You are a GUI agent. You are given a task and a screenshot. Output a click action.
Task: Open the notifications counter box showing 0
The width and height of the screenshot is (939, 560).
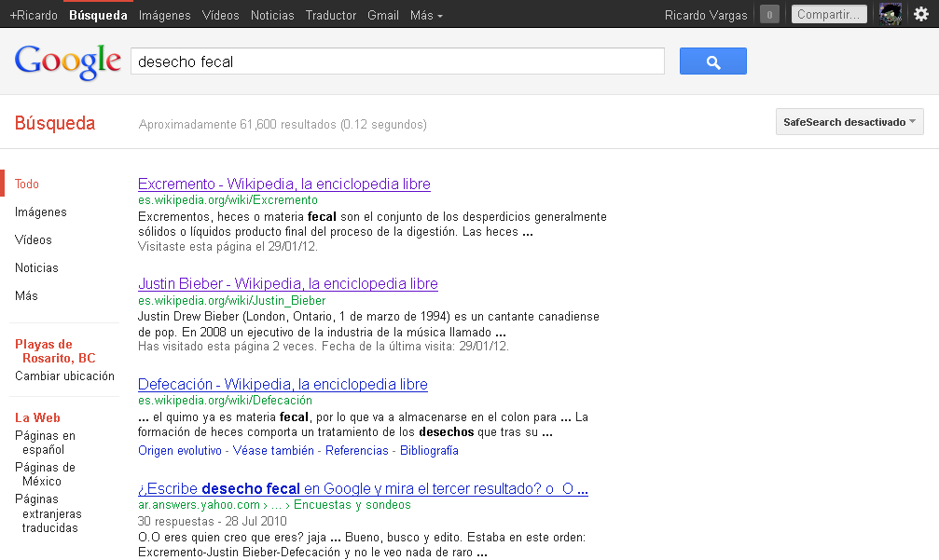(769, 14)
